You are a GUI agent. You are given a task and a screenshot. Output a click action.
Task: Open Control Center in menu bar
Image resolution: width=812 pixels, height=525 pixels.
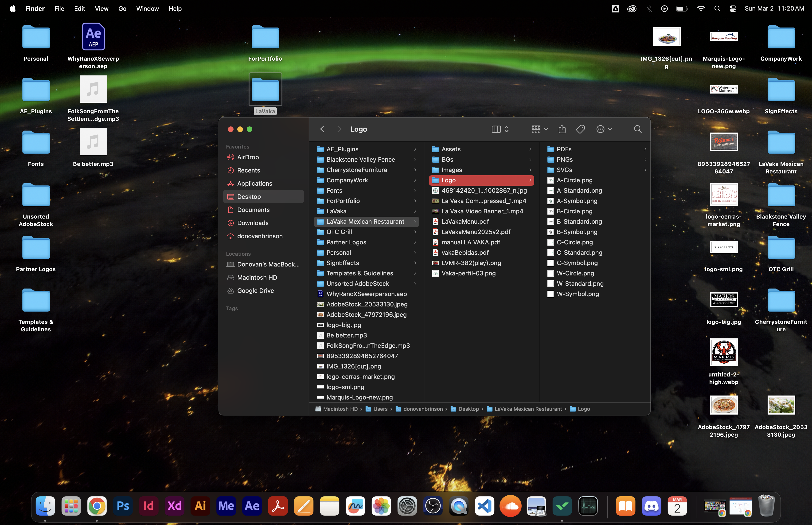click(733, 8)
